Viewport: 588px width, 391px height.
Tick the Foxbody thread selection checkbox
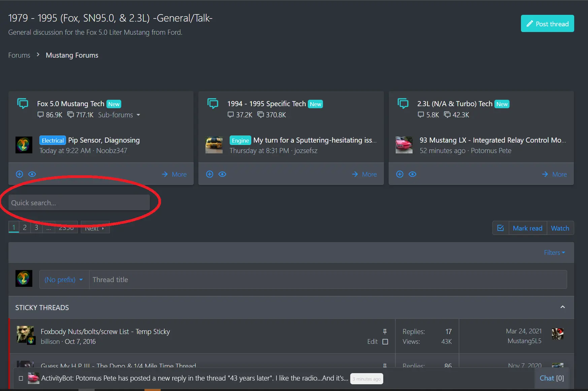click(x=385, y=342)
